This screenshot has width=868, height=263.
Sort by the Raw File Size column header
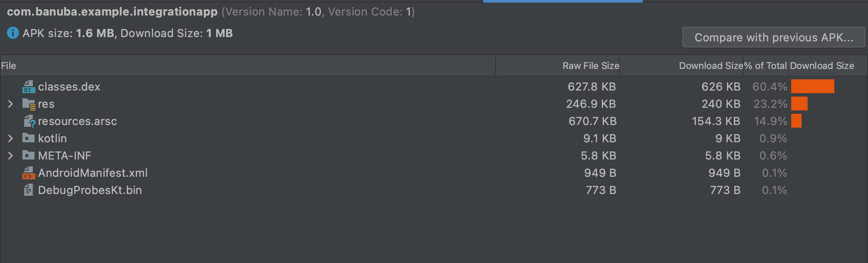click(557, 66)
